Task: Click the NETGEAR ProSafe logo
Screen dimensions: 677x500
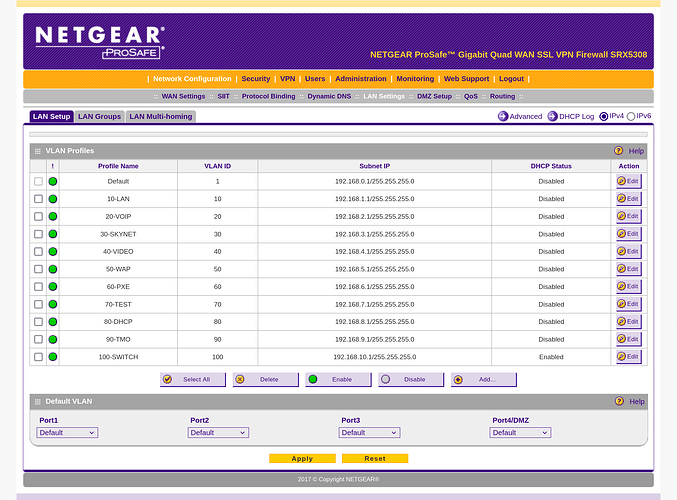Action: point(100,42)
